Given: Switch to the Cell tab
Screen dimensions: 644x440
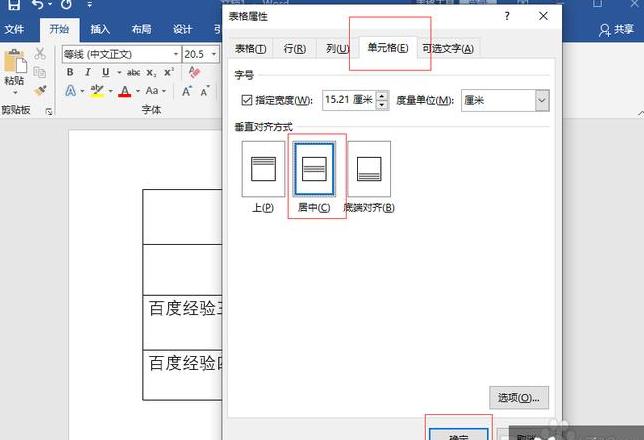Looking at the screenshot, I should coord(388,48).
